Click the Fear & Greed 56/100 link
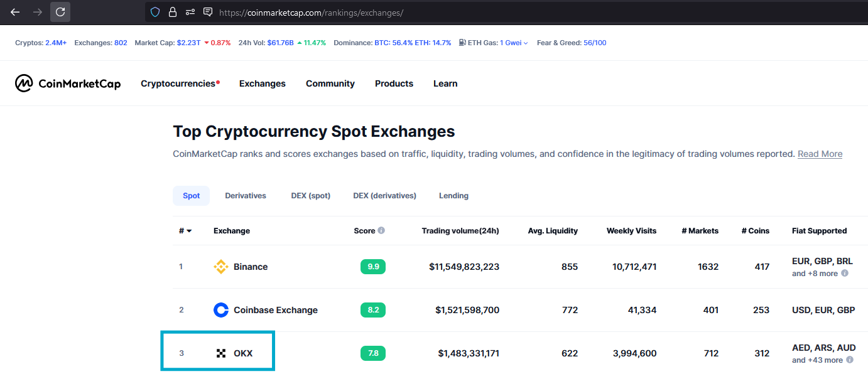868x374 pixels. [x=595, y=43]
